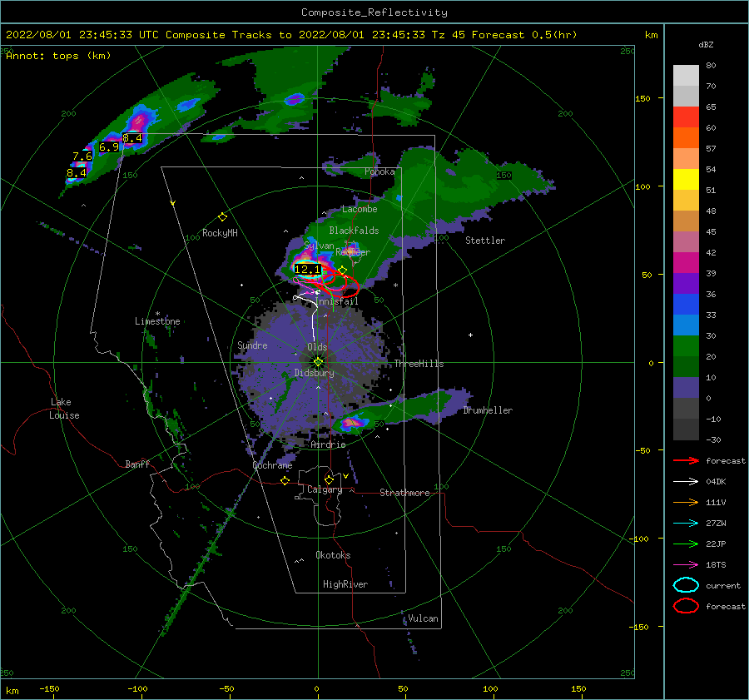Screen dimensions: 749x700
Task: Select the white 04DK track arrow
Action: point(686,482)
